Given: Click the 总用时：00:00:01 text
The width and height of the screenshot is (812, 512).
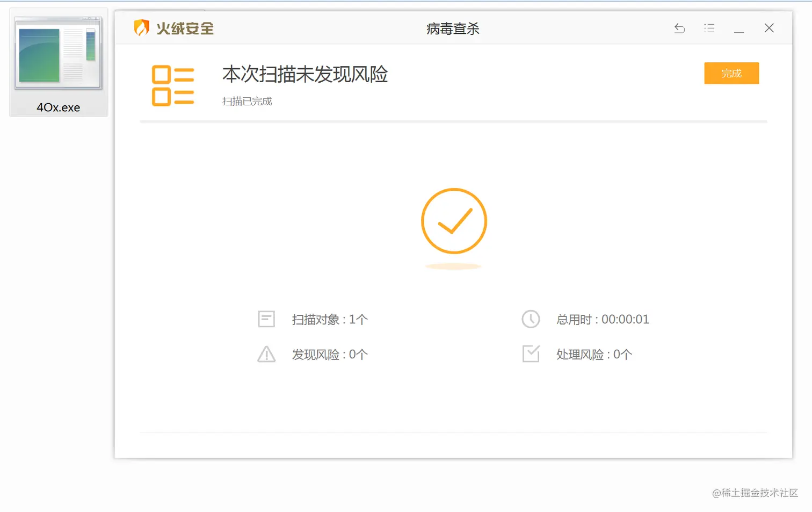Looking at the screenshot, I should click(x=603, y=320).
